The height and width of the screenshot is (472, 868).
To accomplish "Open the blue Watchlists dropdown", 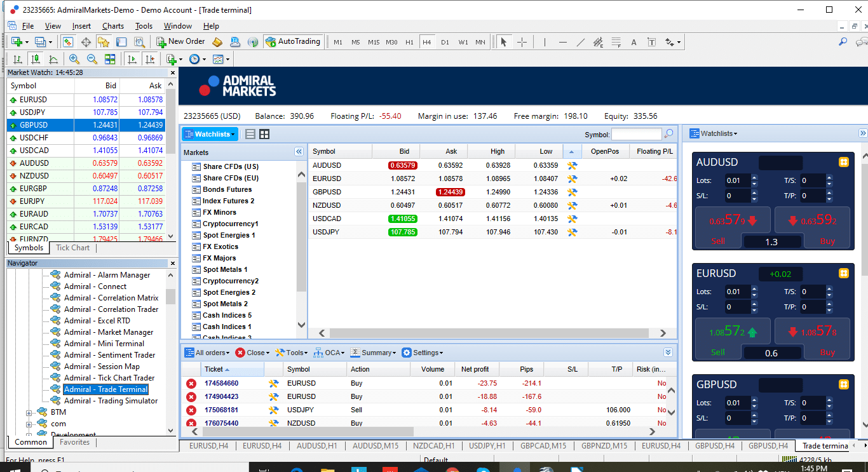I will pos(210,134).
